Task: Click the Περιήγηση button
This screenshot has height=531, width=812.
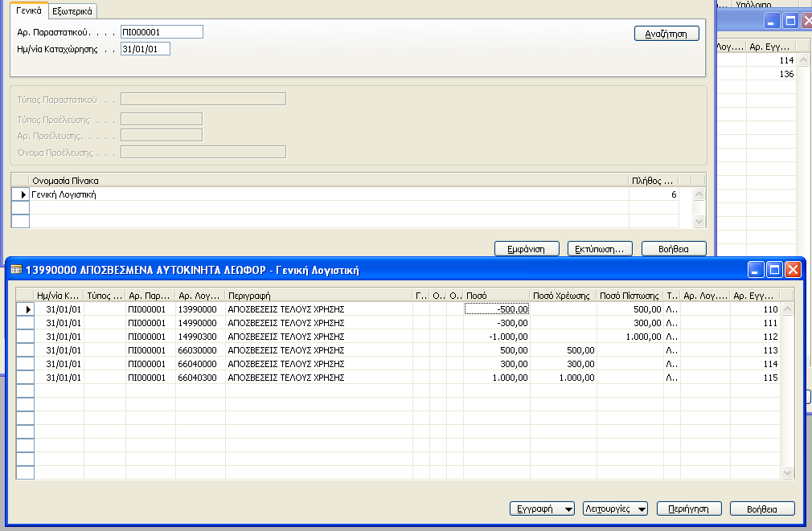Action: click(x=689, y=509)
